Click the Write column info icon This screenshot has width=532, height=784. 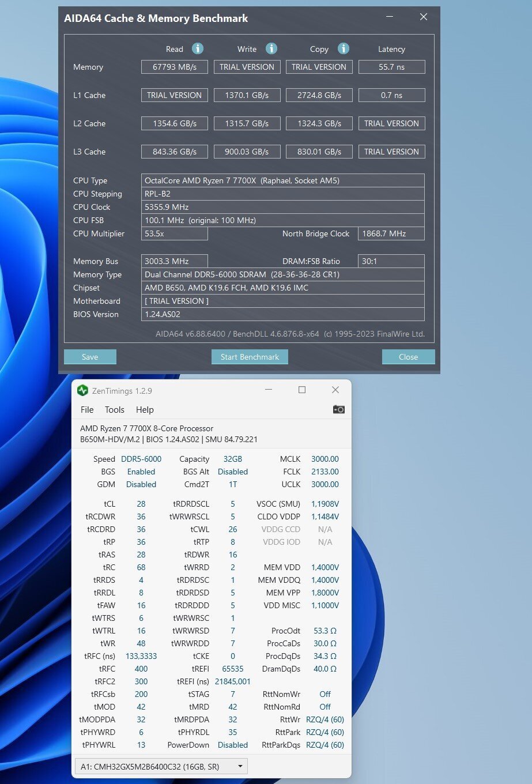coord(271,48)
